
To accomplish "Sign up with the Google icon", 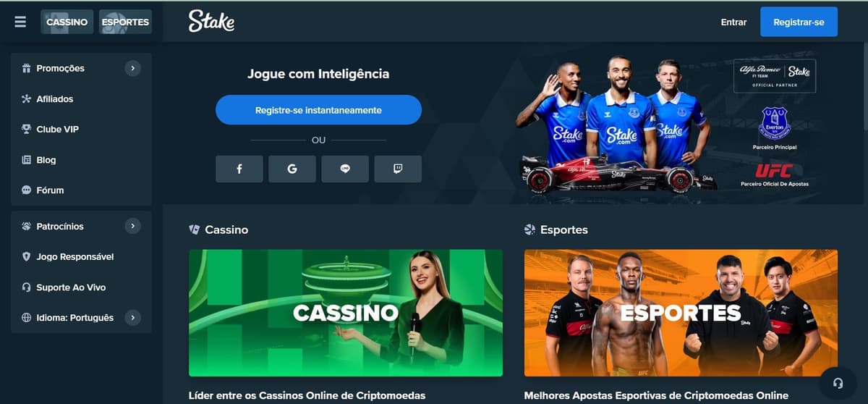I will (x=292, y=169).
